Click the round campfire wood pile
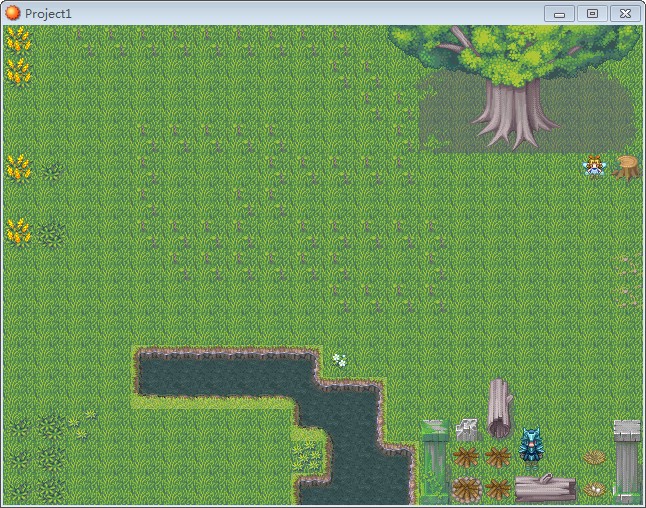646x508 pixels. point(466,489)
